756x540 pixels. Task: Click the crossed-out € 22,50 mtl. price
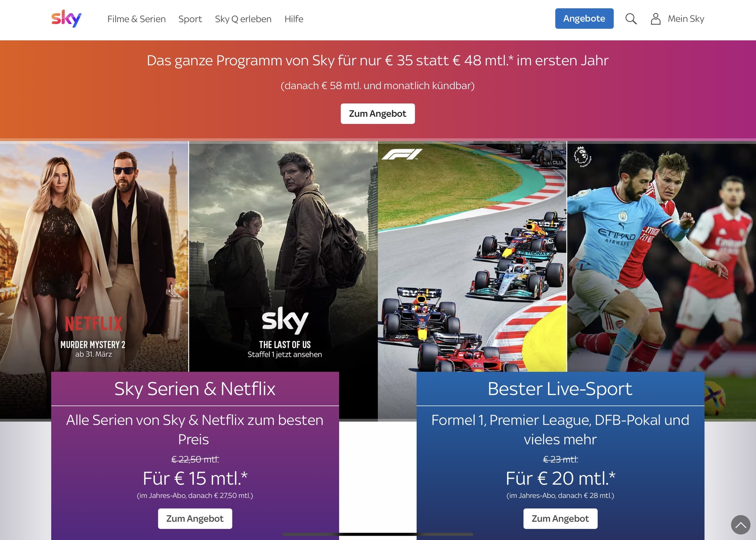[x=195, y=459]
